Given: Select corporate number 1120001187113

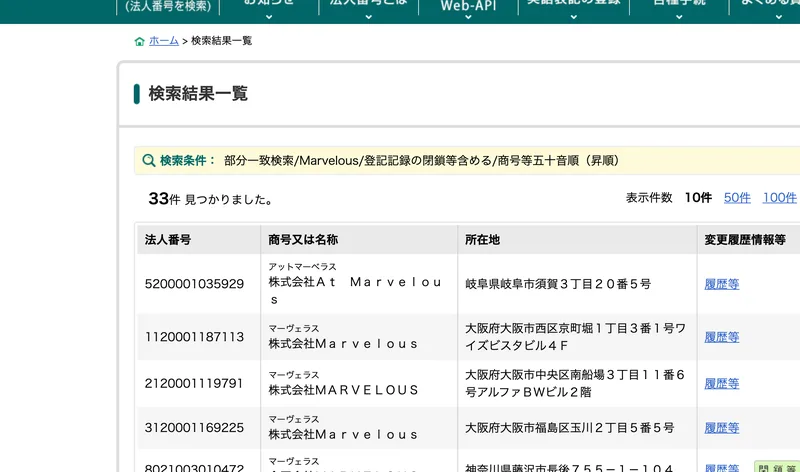Looking at the screenshot, I should (x=194, y=337).
